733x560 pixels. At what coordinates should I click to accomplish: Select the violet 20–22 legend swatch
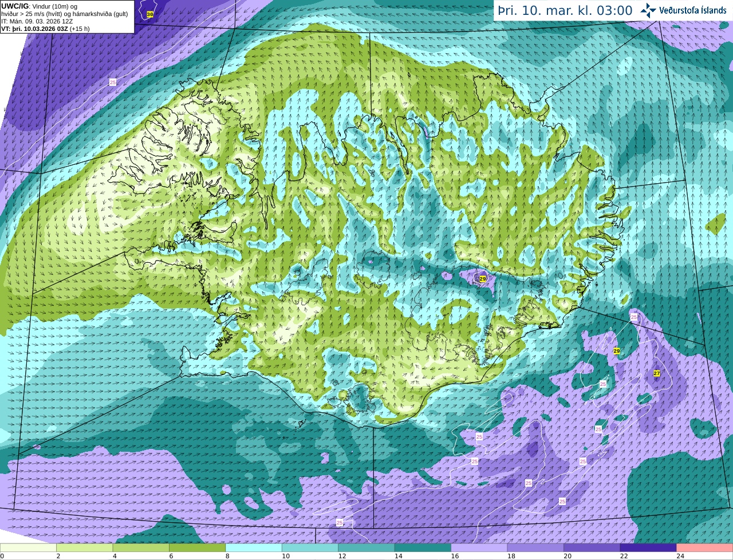pos(592,547)
